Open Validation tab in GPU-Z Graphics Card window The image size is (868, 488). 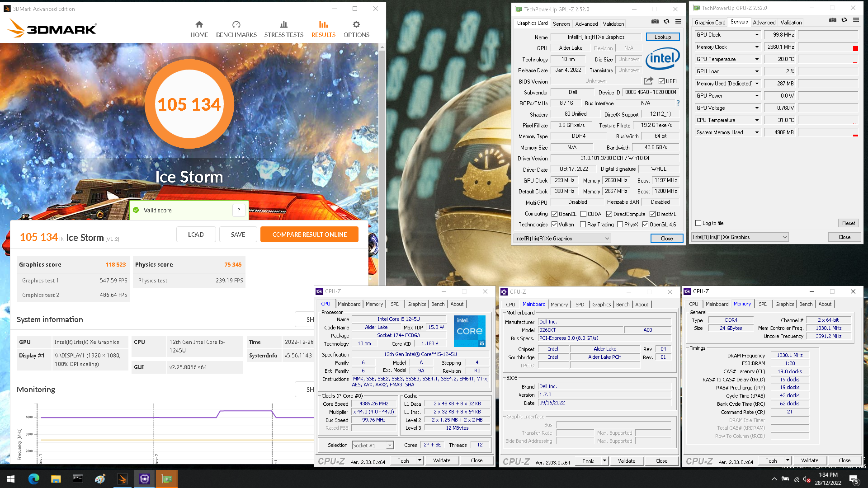click(613, 24)
